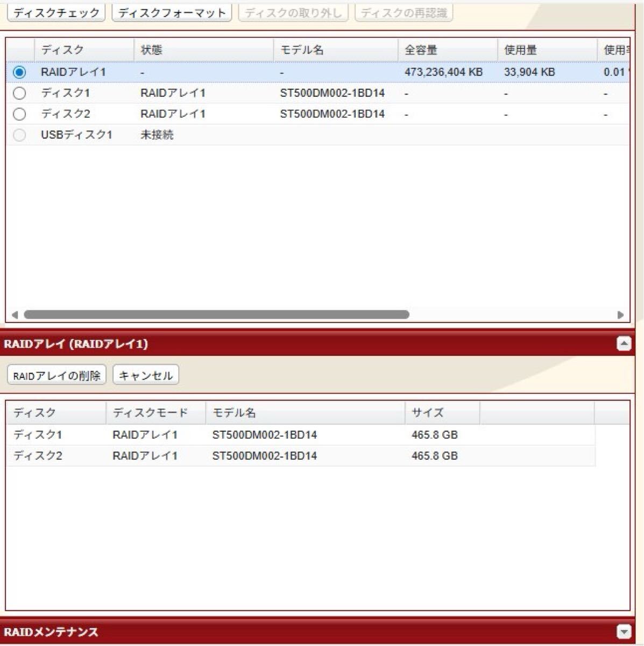This screenshot has width=644, height=646.
Task: Click the 全容量 column header
Action: point(422,50)
